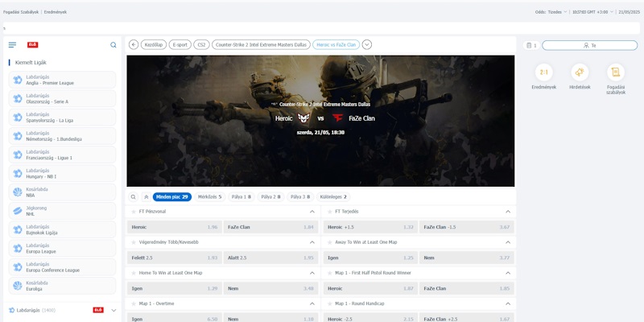This screenshot has height=322, width=644.
Task: Select Felett 2.5 odds 1.93
Action: click(175, 258)
